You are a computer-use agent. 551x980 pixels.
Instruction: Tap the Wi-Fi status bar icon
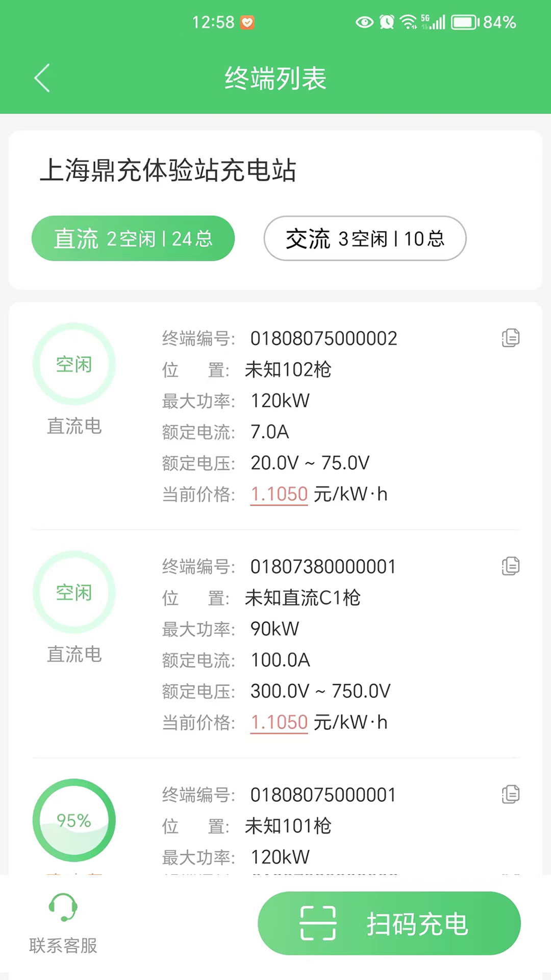(x=408, y=22)
